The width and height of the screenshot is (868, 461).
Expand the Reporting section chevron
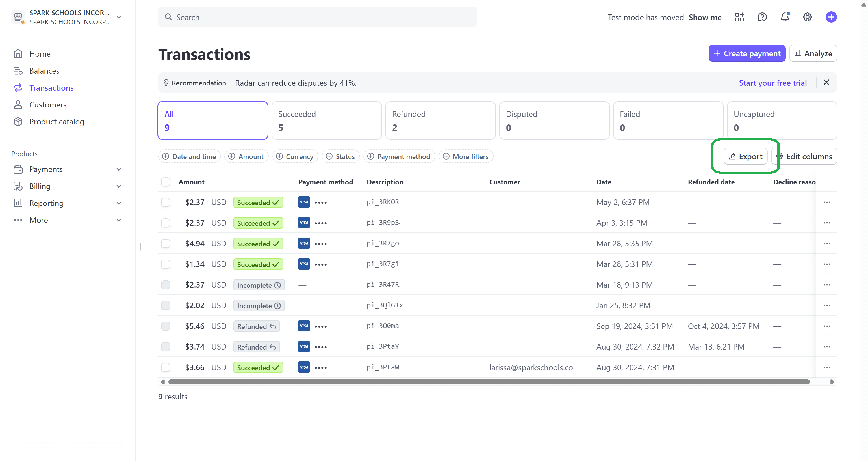coord(119,203)
